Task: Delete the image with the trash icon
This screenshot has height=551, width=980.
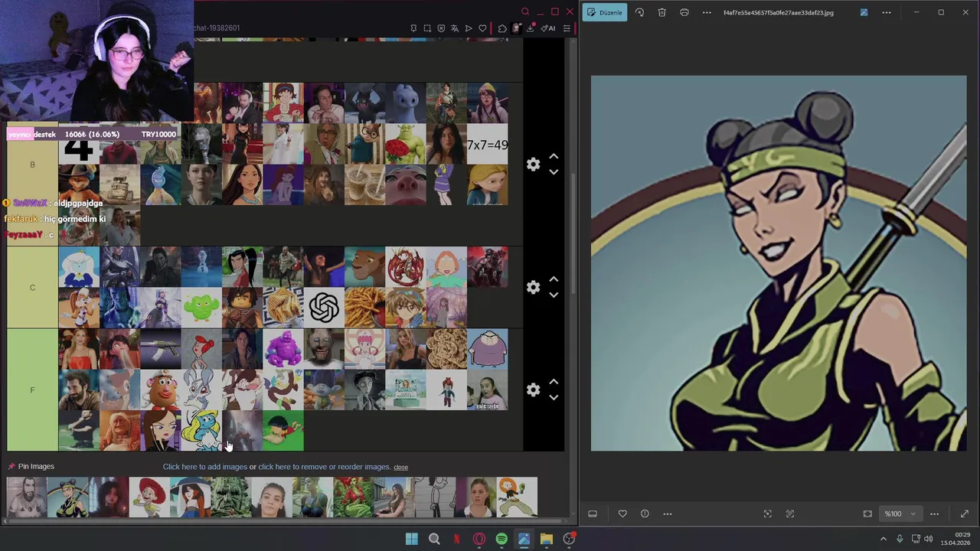Action: 662,12
